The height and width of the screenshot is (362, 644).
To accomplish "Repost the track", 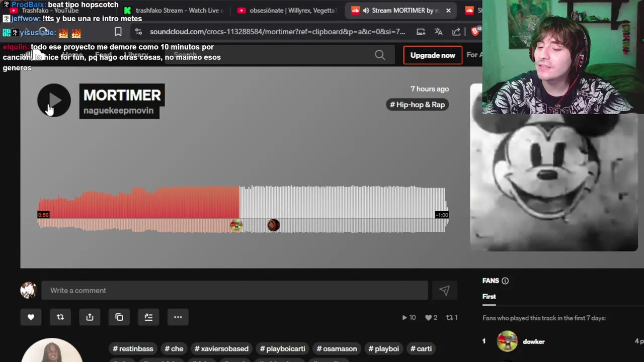I will tap(60, 317).
